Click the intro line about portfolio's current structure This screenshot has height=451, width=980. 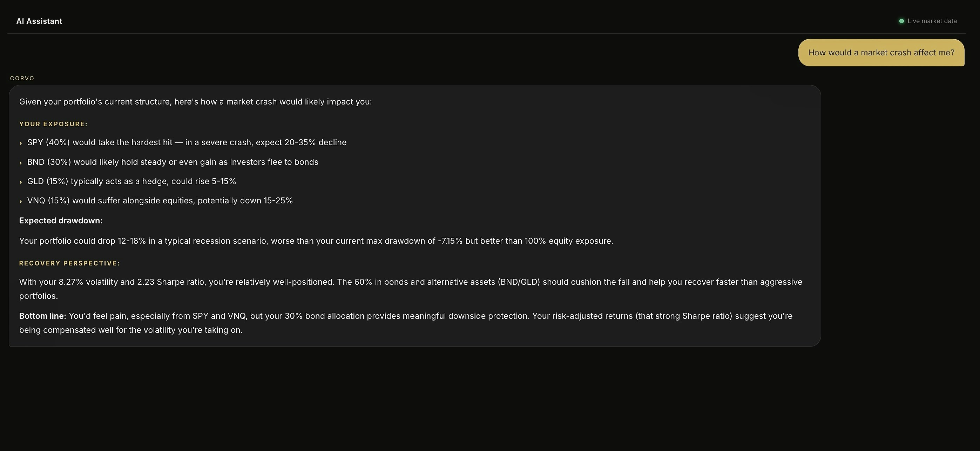pos(196,102)
